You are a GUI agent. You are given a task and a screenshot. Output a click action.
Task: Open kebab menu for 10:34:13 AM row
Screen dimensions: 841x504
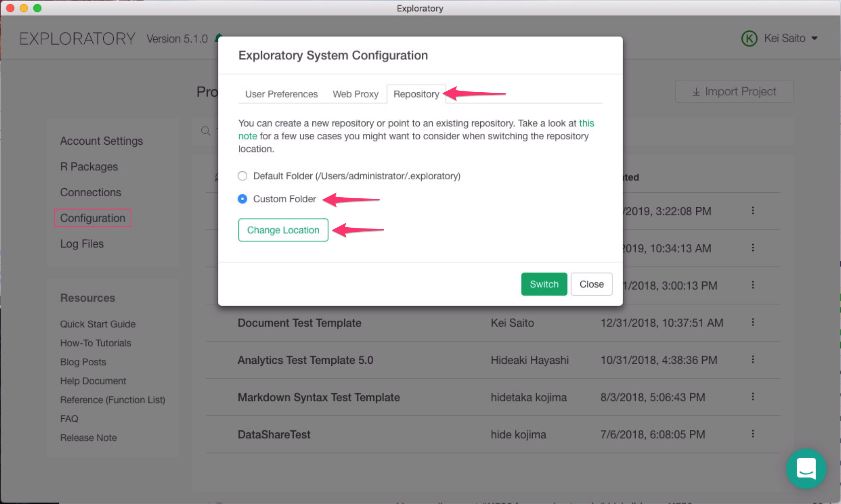tap(753, 248)
